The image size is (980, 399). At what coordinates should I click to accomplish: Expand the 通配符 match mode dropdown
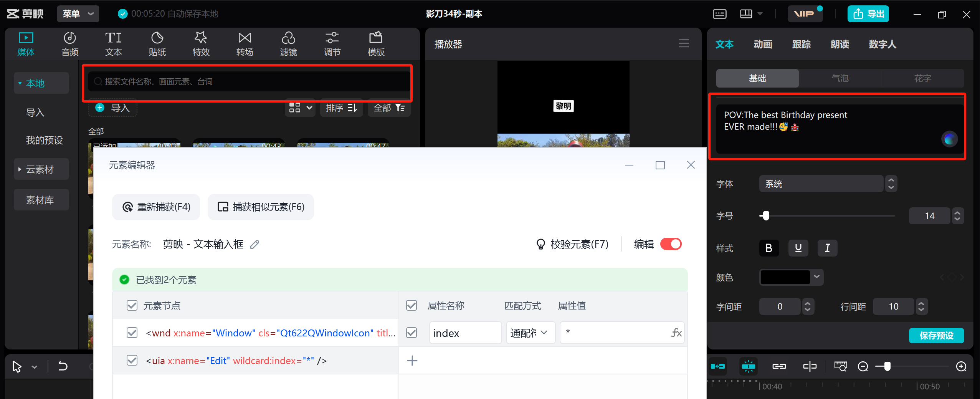pos(530,333)
